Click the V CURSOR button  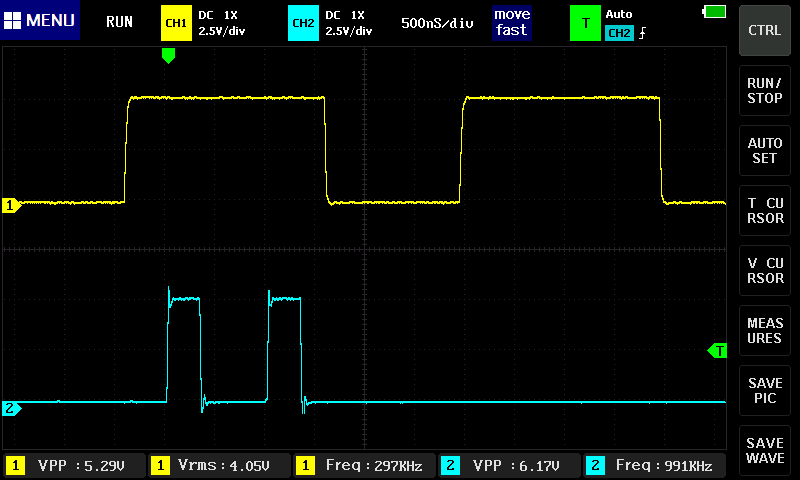pyautogui.click(x=765, y=271)
